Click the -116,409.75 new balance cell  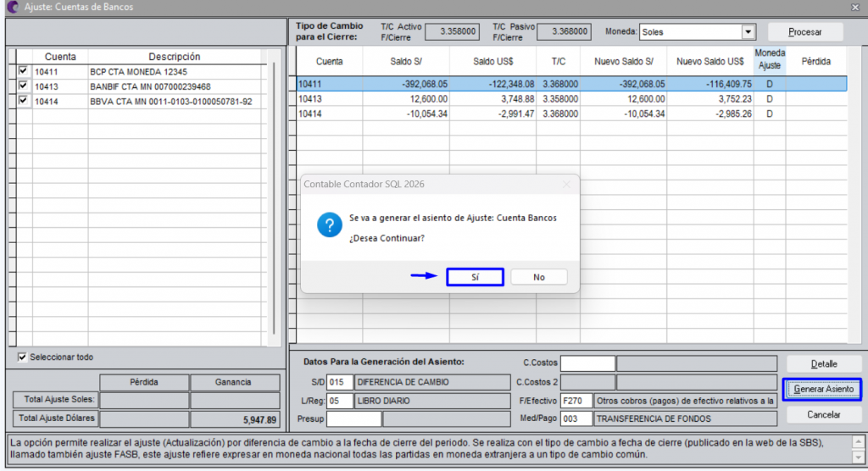(710, 84)
